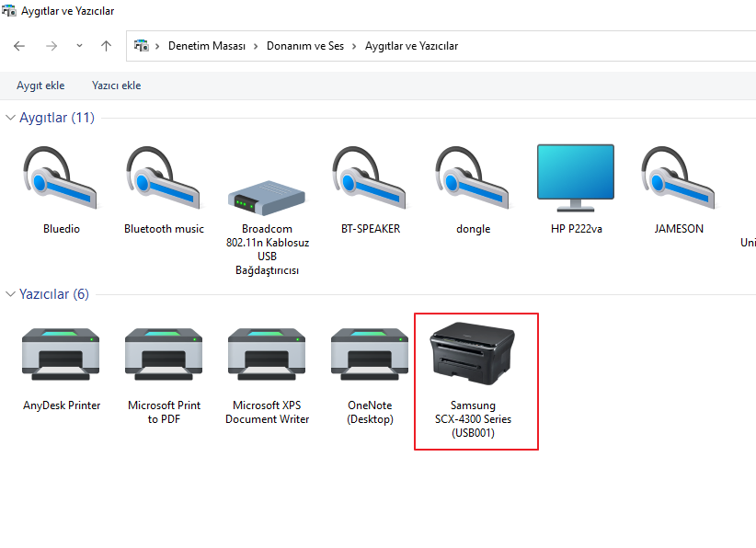This screenshot has width=756, height=548.
Task: Select the JAMESON headset device
Action: [x=679, y=179]
